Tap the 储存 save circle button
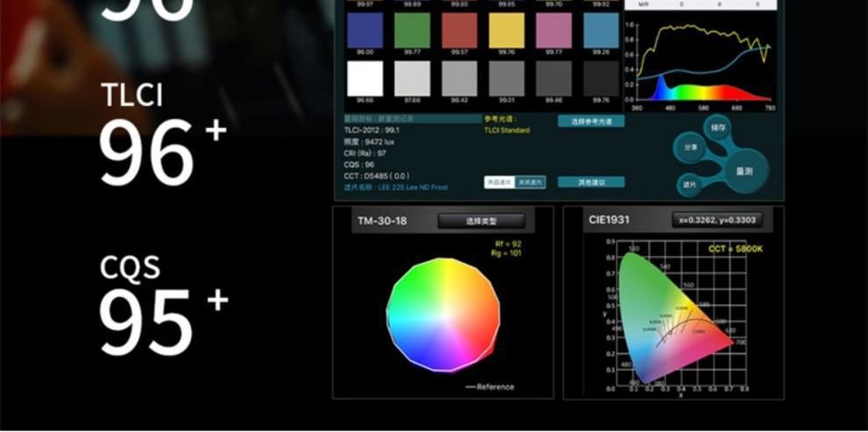Image resolution: width=868 pixels, height=432 pixels. point(718,128)
